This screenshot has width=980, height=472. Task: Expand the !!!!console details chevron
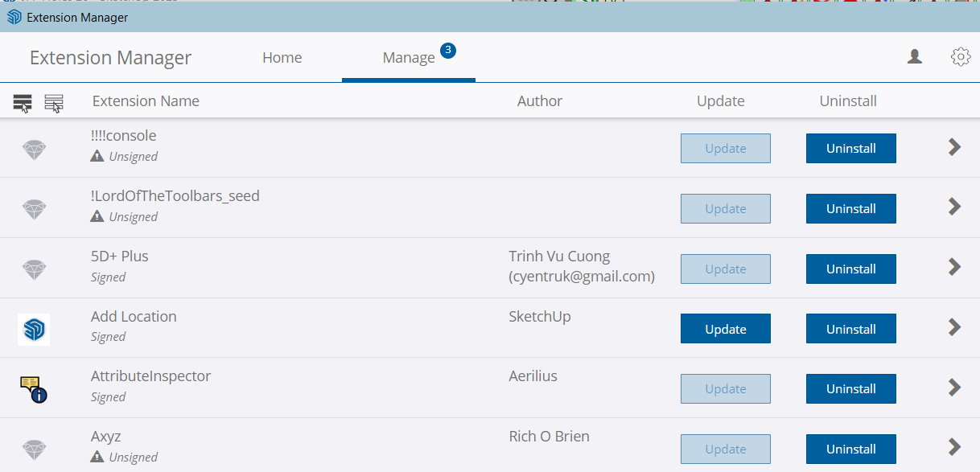[x=954, y=147]
